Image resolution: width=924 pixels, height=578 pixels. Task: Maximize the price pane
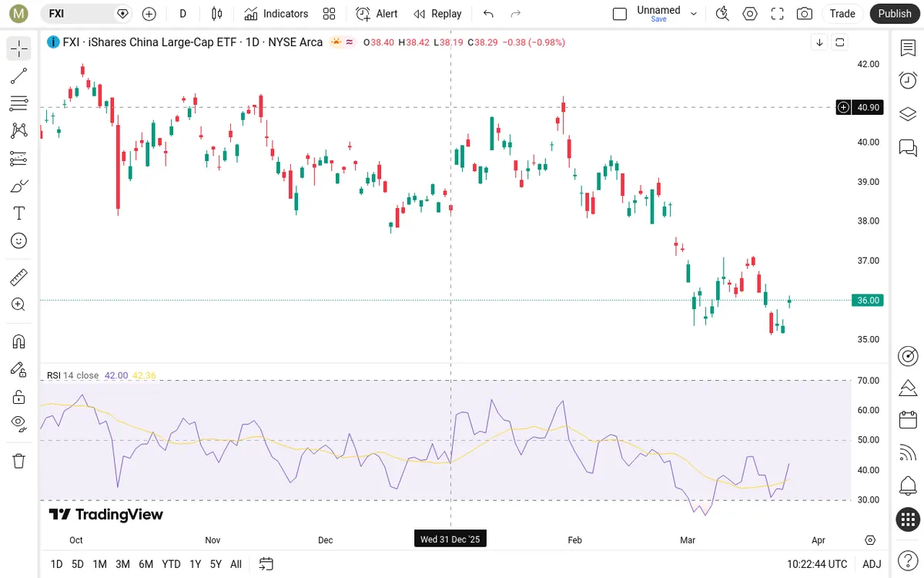[839, 42]
